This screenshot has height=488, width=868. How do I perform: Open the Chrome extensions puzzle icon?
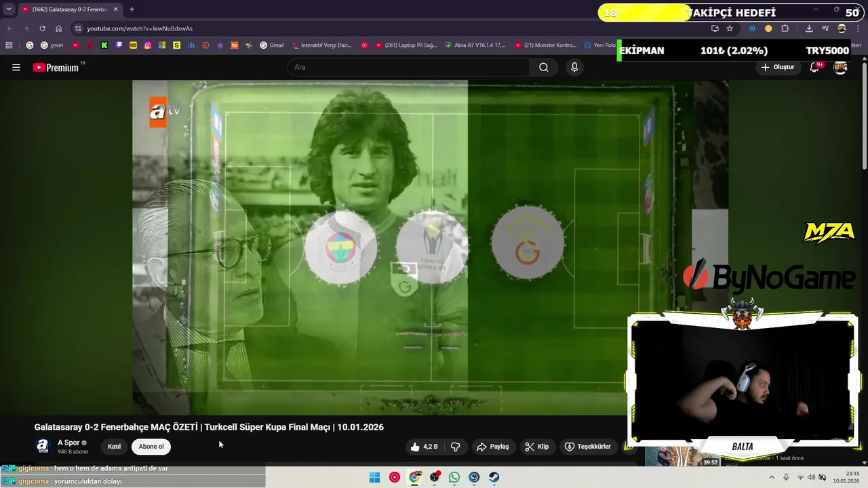(x=785, y=28)
